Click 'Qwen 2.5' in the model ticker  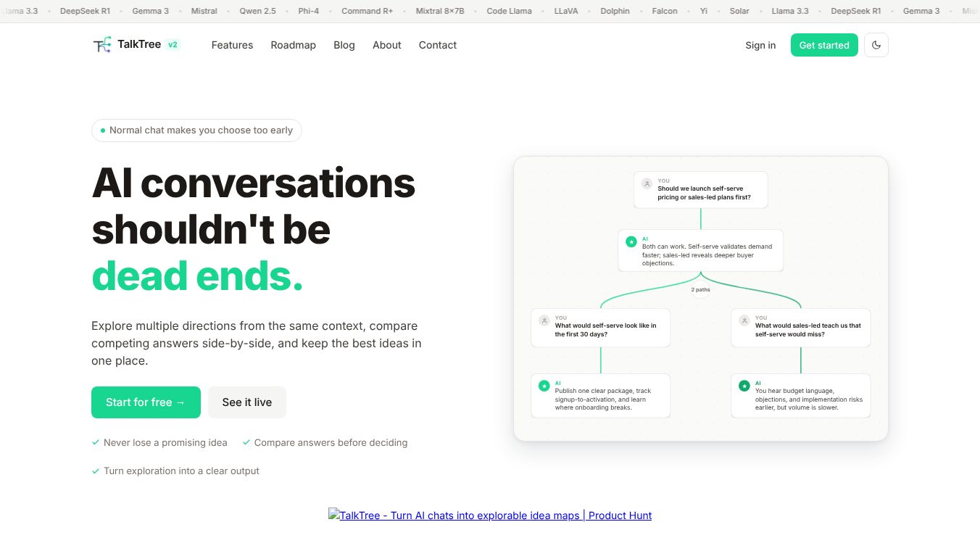[257, 11]
